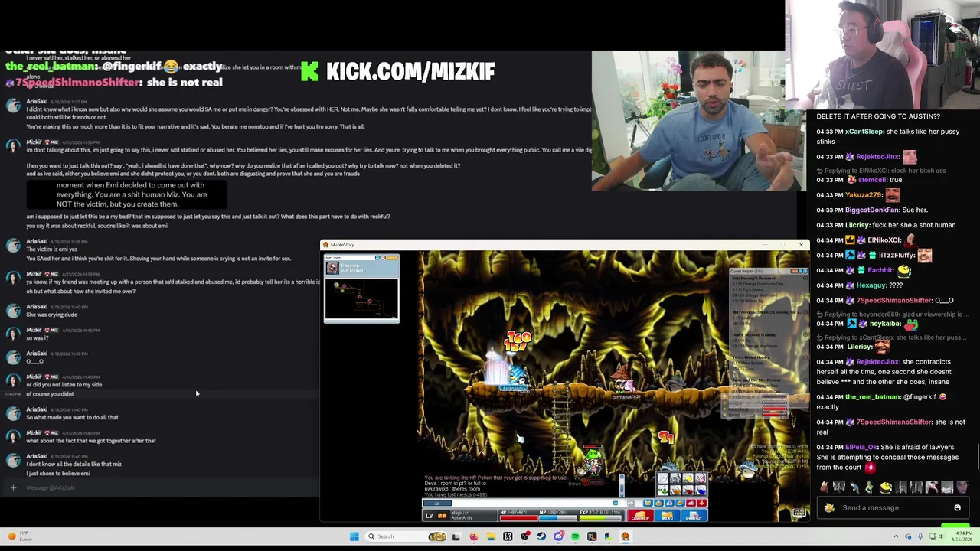Click the chat user BiggestDonkFan

[874, 210]
